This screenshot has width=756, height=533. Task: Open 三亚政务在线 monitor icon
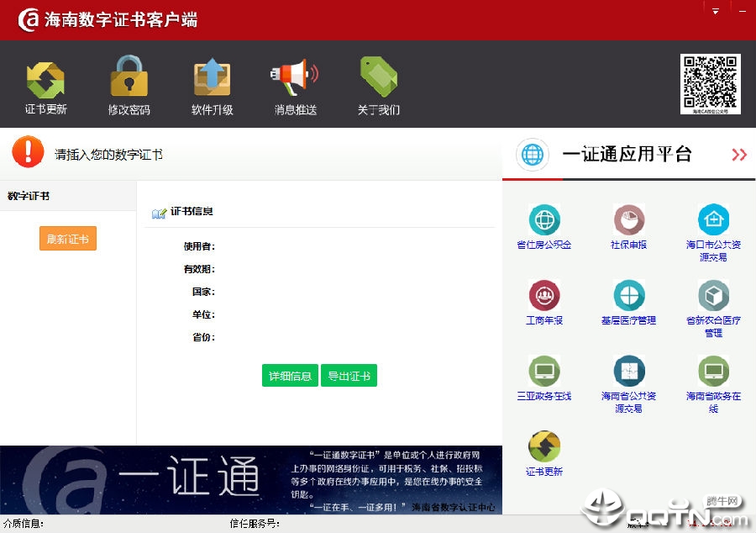pos(544,371)
